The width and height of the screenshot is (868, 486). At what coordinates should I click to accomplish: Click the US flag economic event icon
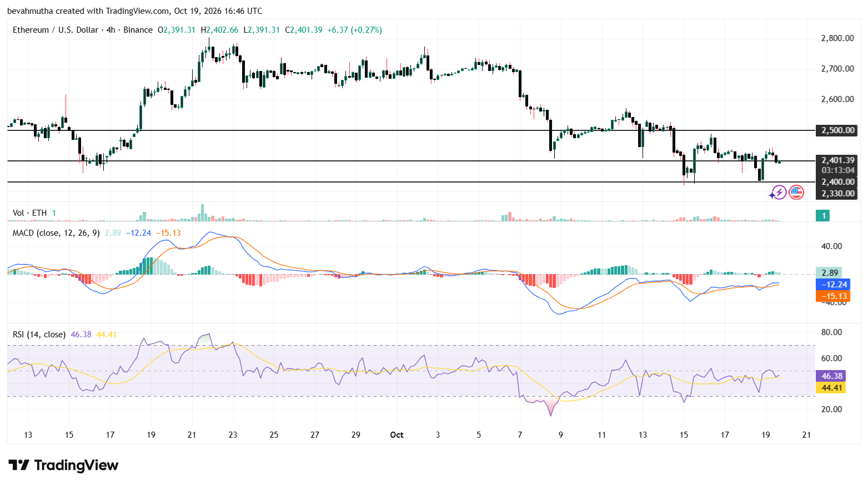[x=796, y=193]
